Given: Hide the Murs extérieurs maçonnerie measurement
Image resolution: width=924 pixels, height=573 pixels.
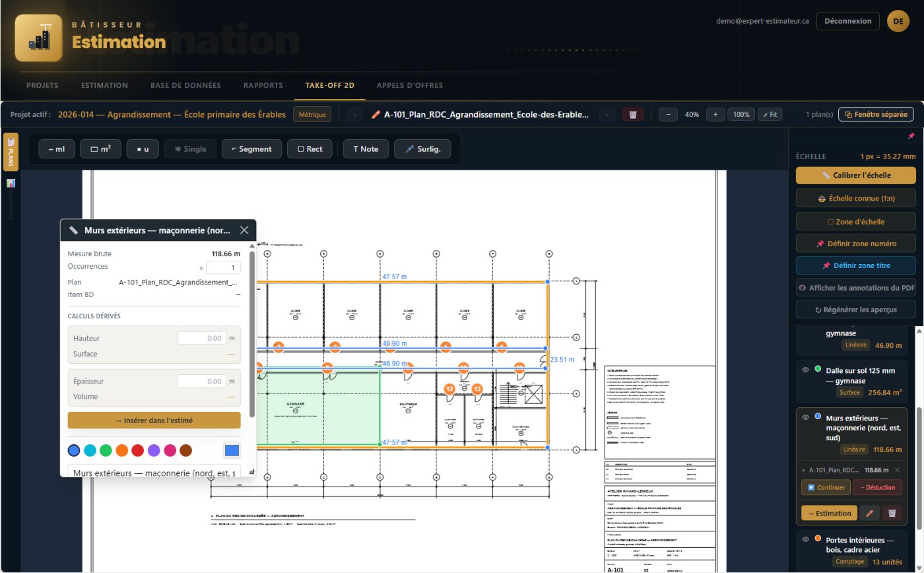Looking at the screenshot, I should (805, 417).
